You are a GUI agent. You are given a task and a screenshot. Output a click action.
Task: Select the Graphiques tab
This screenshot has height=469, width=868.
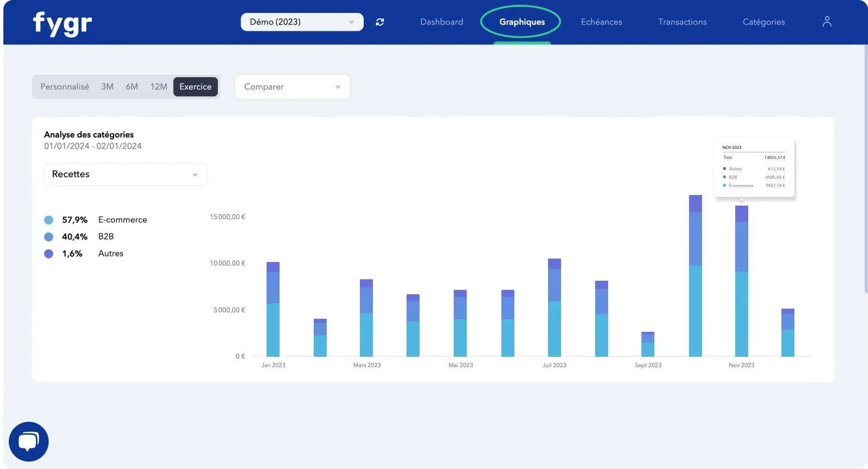tap(522, 22)
